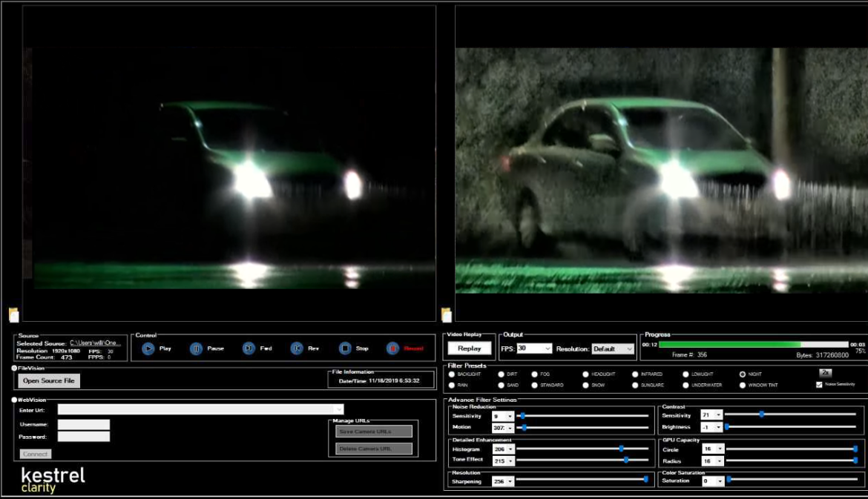Toggle the Noise Sensitivity checkbox

819,385
